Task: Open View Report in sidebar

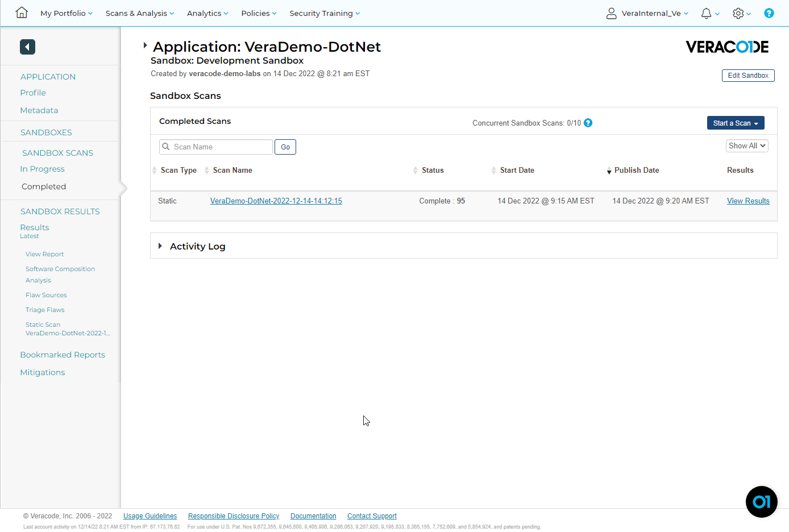Action: click(x=45, y=254)
